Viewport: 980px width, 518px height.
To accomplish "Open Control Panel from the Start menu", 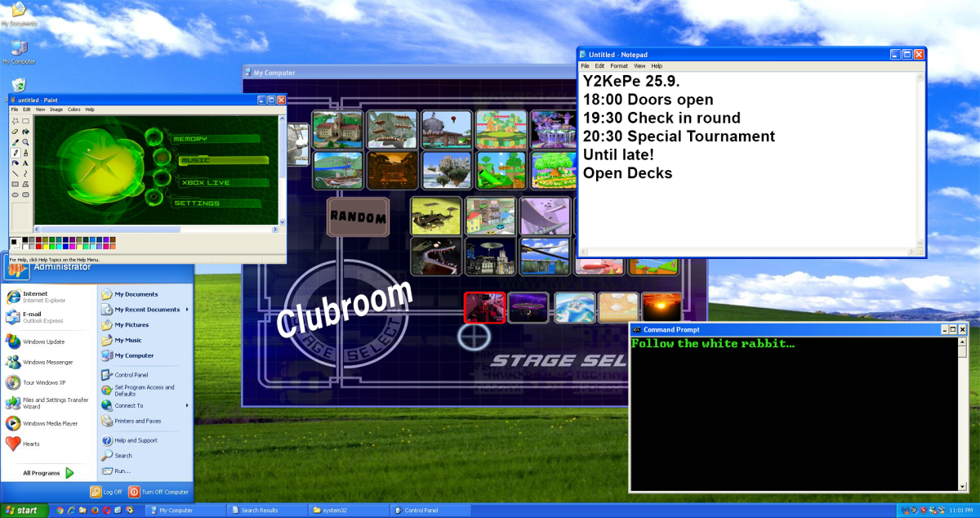I will click(x=131, y=375).
